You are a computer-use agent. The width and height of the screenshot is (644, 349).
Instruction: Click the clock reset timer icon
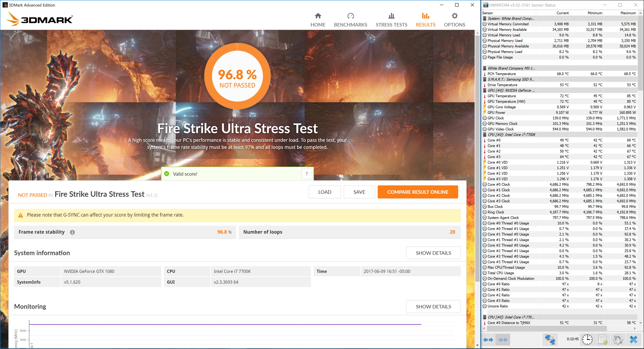click(587, 340)
